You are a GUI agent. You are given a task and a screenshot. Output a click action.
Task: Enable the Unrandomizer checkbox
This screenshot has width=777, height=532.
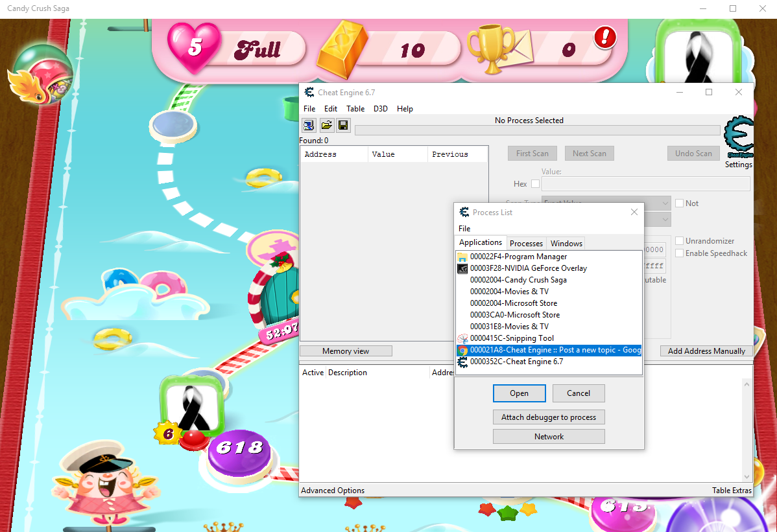tap(680, 241)
